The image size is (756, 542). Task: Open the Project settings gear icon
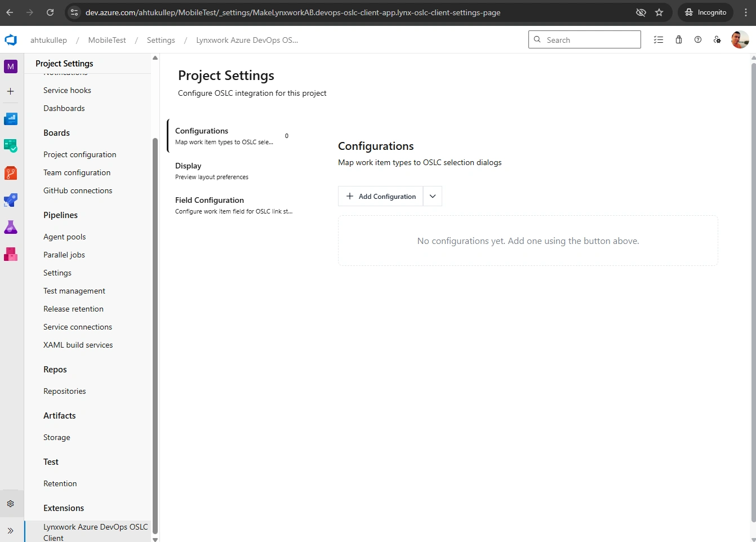point(11,504)
